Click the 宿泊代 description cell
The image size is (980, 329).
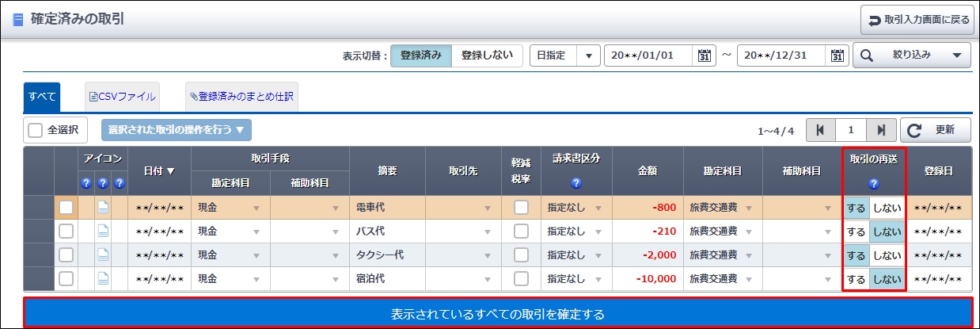(387, 279)
